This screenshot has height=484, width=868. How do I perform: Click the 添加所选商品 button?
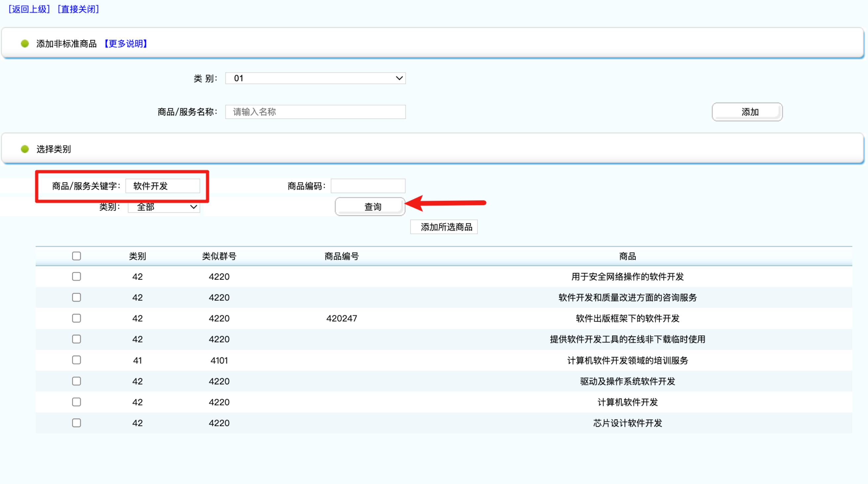click(x=444, y=227)
